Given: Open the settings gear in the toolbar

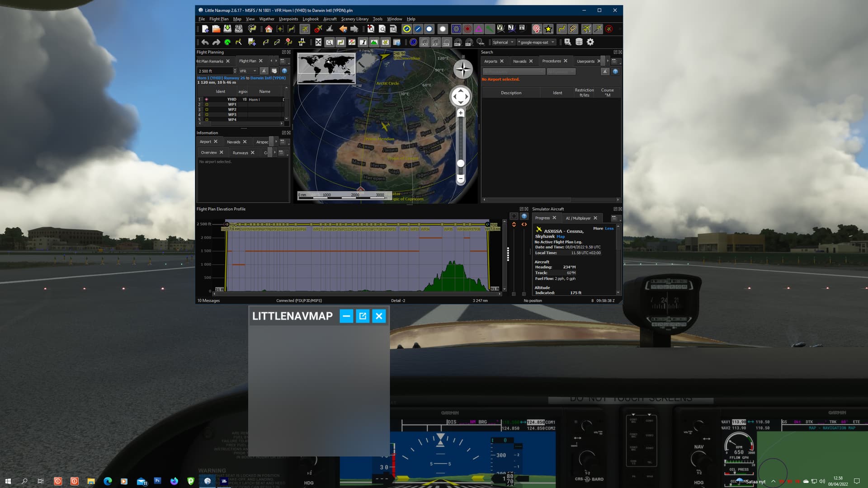Looking at the screenshot, I should pos(590,42).
